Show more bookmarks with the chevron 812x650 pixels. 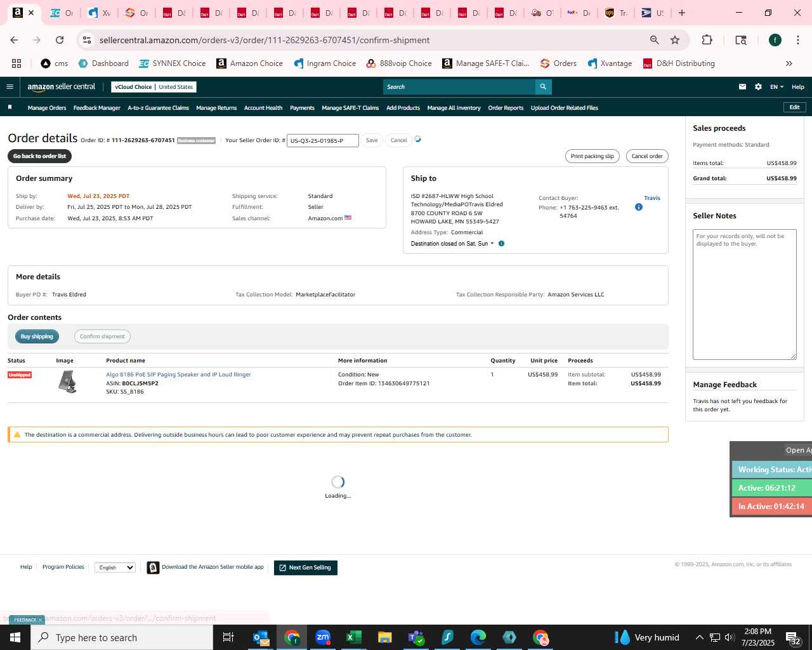(x=789, y=63)
